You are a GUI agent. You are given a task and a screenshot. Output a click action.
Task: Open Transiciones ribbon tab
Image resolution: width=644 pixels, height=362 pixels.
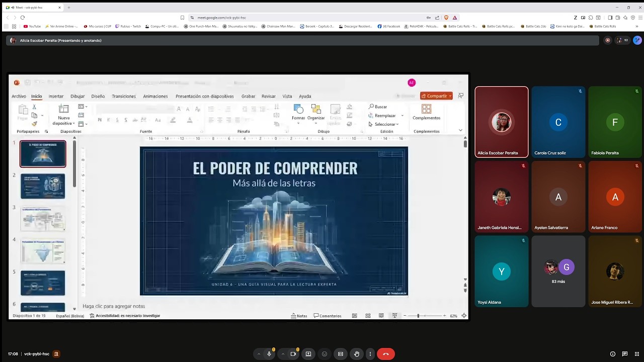[124, 96]
